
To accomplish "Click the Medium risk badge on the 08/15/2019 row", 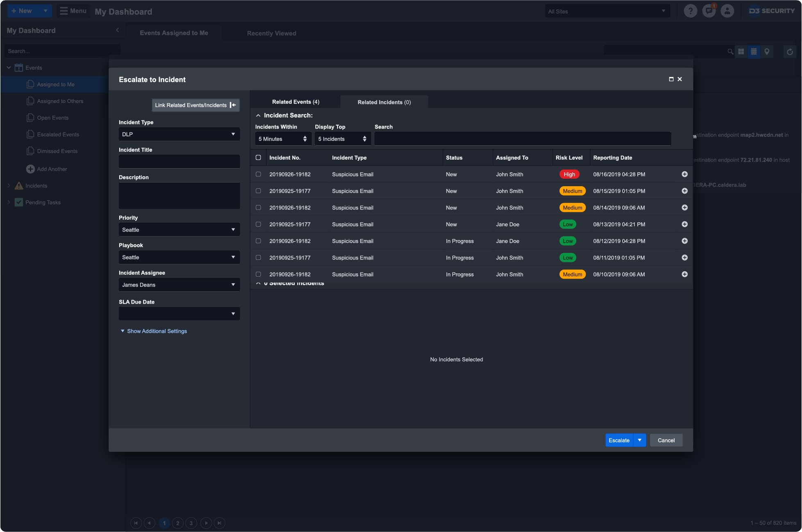I will [x=572, y=191].
